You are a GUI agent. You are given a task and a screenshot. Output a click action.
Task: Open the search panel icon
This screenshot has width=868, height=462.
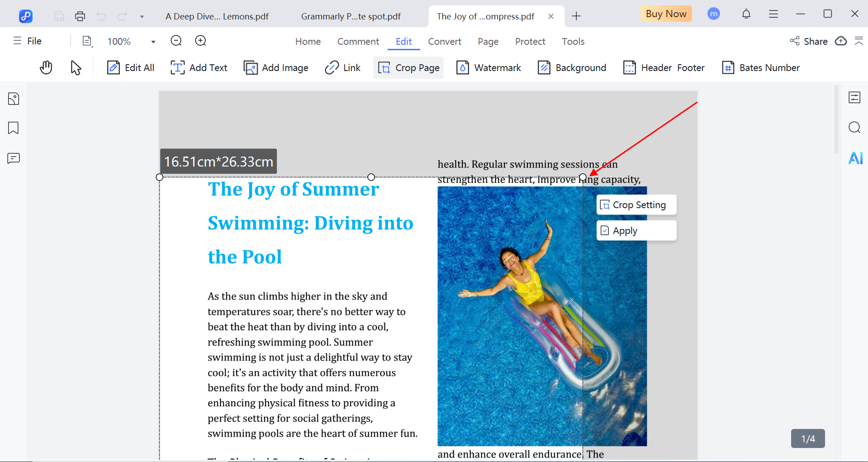click(x=854, y=128)
